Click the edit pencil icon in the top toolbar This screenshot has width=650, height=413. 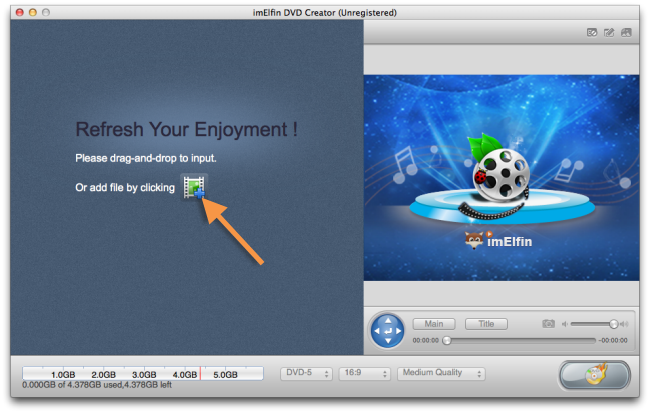(x=609, y=32)
